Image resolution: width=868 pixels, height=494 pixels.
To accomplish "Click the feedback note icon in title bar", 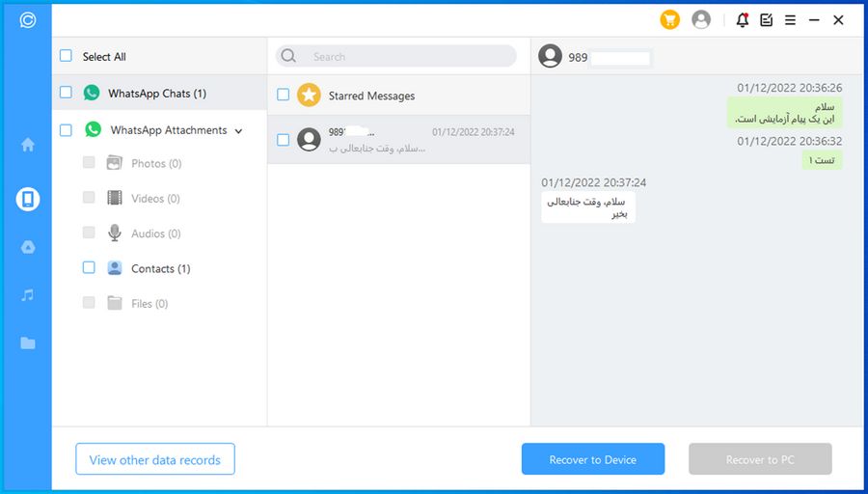I will 766,19.
